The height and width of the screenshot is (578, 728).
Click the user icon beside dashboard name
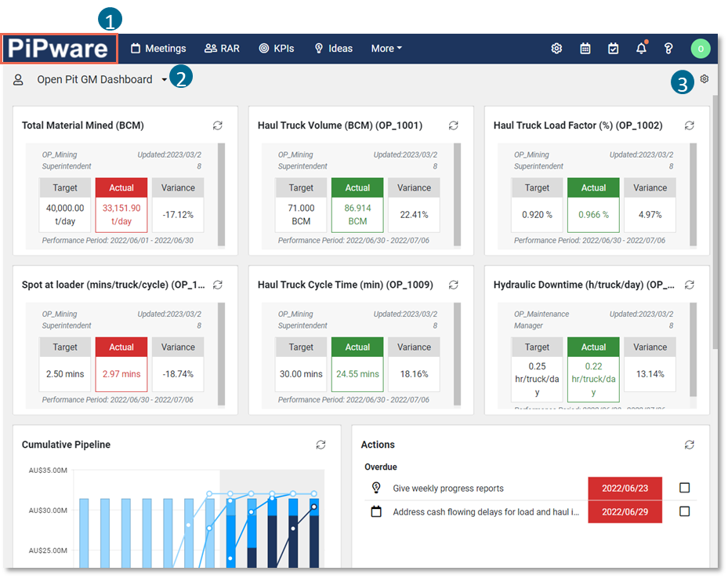[x=18, y=80]
